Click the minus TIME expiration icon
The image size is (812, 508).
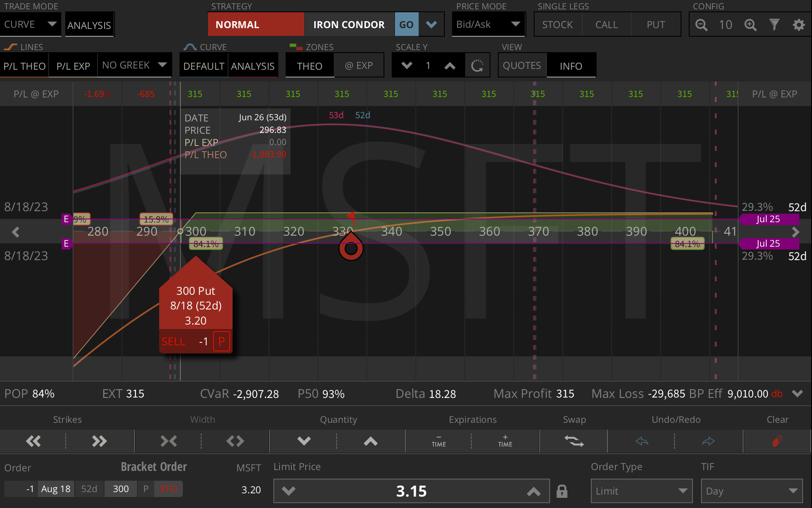438,441
